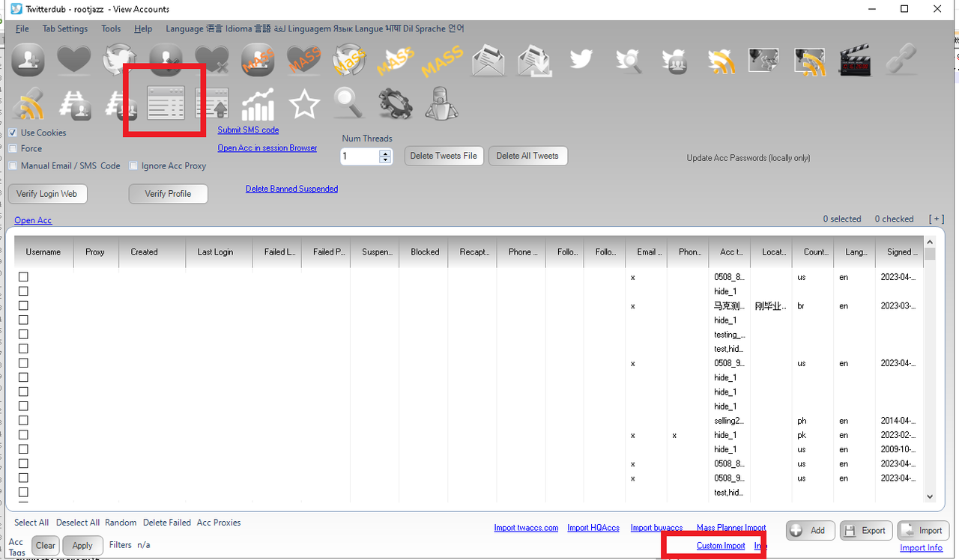Viewport: 959px width, 560px height.
Task: Open the Unlike heart-with-X icon
Action: click(x=212, y=60)
